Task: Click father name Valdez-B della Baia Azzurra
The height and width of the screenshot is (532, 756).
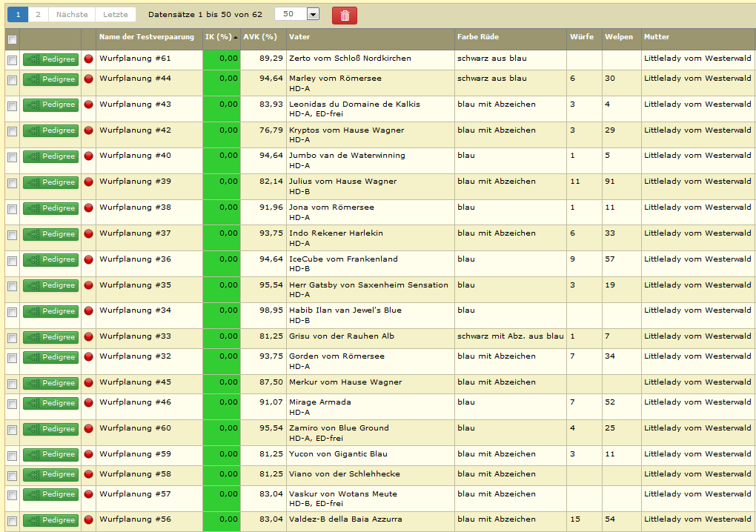Action: (x=345, y=519)
